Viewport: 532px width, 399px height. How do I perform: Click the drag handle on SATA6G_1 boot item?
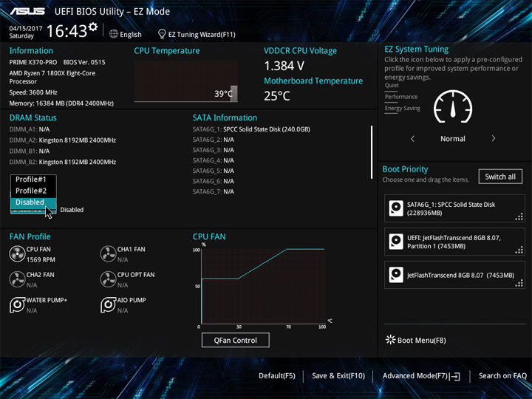[519, 216]
